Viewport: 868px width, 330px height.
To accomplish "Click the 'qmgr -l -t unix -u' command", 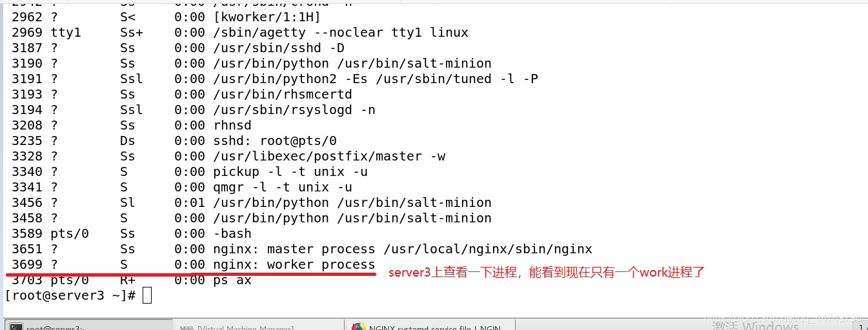I will click(283, 188).
